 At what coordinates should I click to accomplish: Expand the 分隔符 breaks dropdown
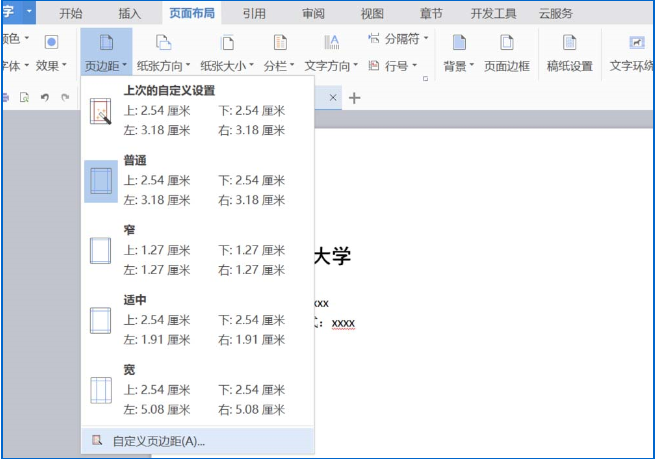427,38
